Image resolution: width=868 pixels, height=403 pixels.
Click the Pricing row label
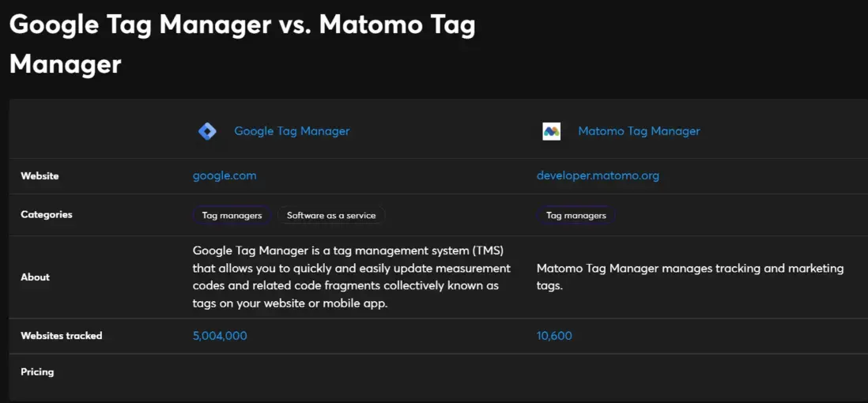37,371
